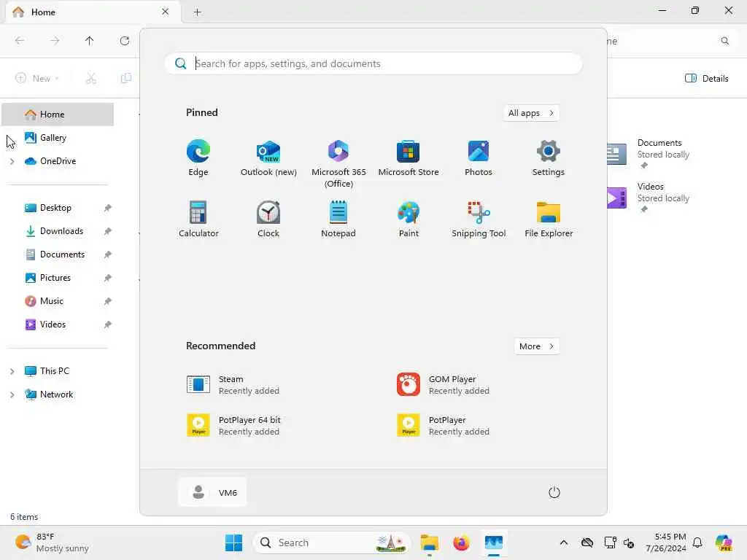Open Documents folder stored locally
Viewport: 747px width, 560px height.
pos(649,153)
